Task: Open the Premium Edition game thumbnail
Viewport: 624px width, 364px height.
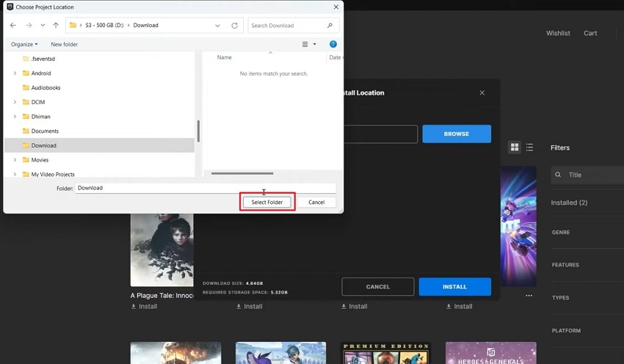Action: click(385, 353)
